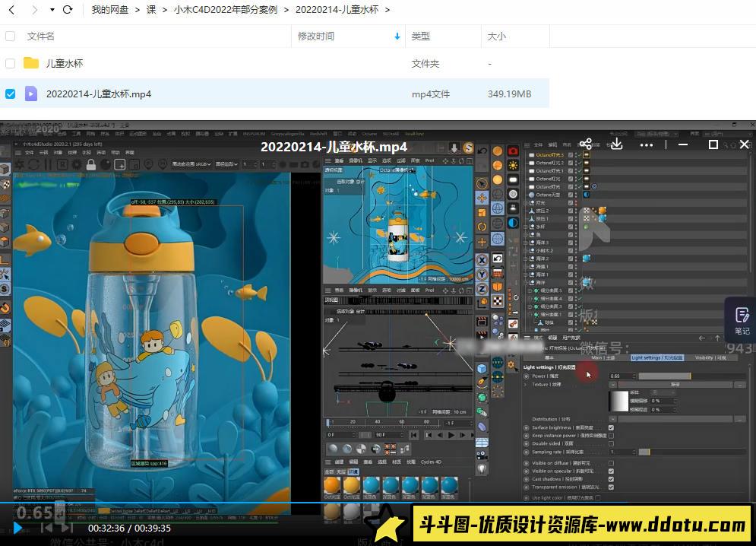Screen dimensions: 756x546
Task: Select first orange material ball thumbnail
Action: pos(332,486)
